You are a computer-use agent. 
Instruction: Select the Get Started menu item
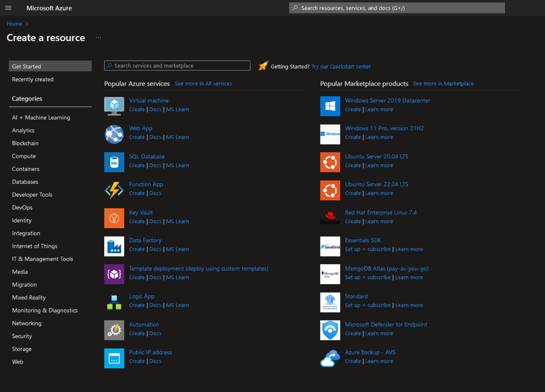50,66
